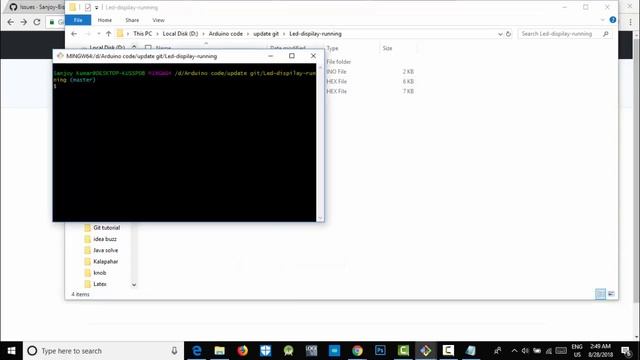
Task: Click the 'Type here to search' box
Action: click(104, 351)
